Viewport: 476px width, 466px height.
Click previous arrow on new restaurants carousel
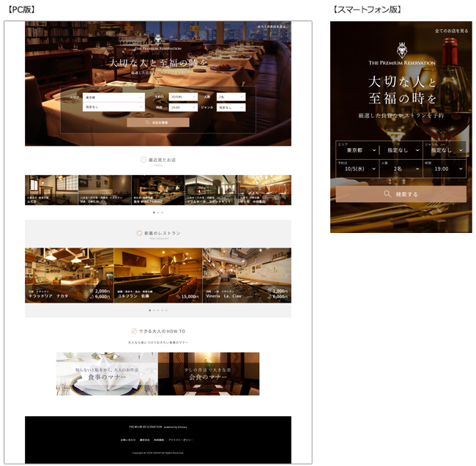[30, 275]
